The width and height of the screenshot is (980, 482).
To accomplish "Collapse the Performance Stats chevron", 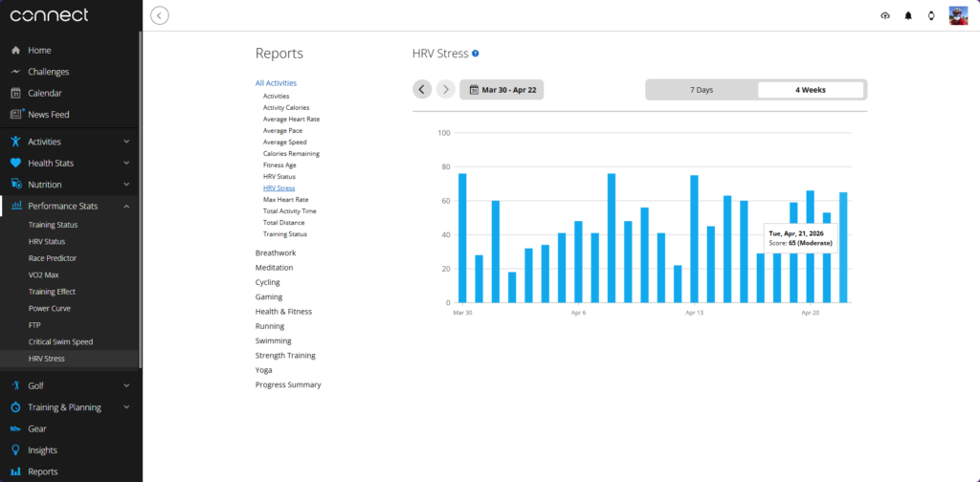I will click(x=127, y=206).
